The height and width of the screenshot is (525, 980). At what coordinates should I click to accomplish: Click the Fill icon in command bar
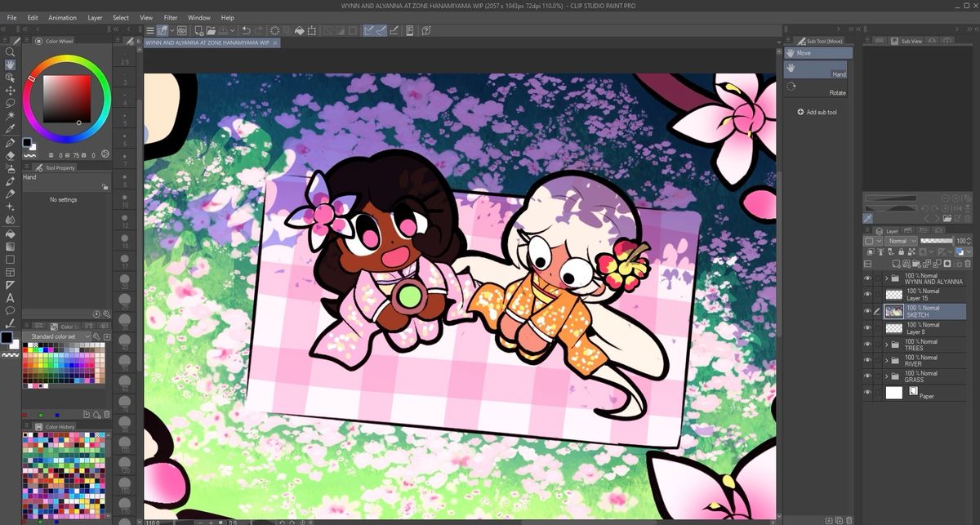(x=300, y=31)
